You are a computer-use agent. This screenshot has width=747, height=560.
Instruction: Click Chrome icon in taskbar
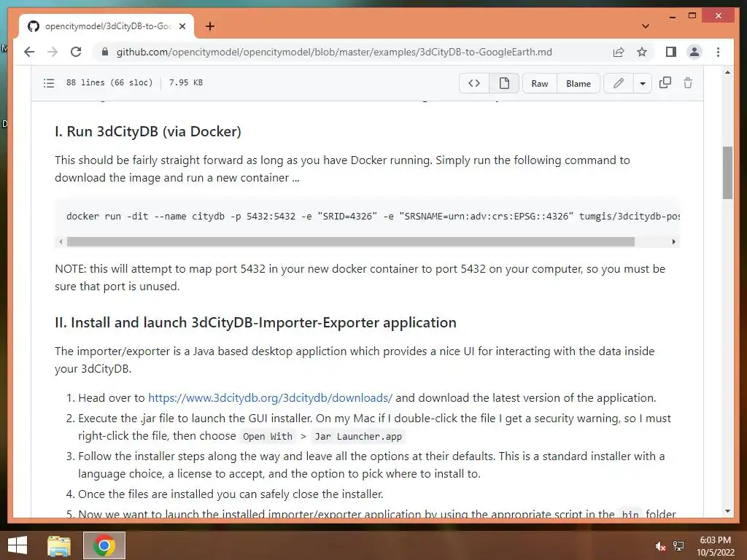pos(104,545)
